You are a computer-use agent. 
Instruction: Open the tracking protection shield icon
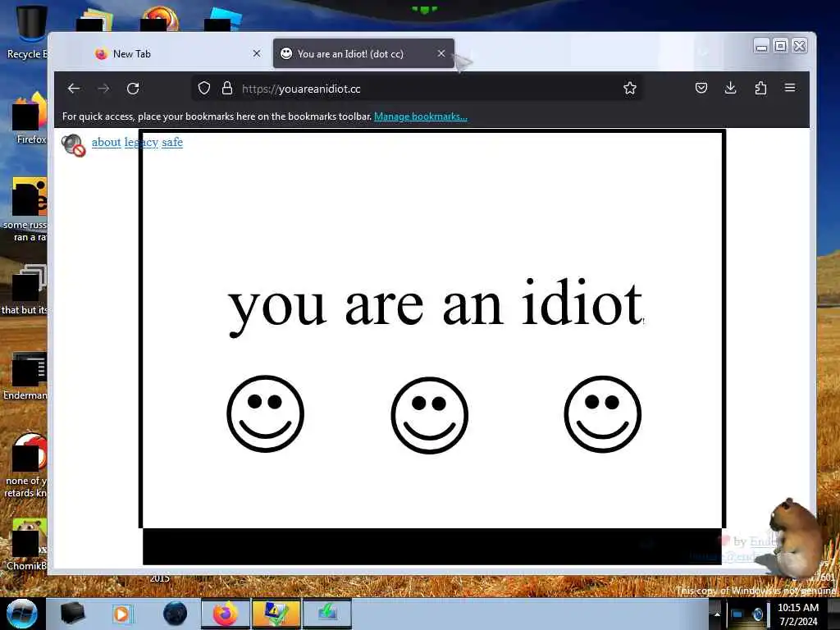(204, 89)
